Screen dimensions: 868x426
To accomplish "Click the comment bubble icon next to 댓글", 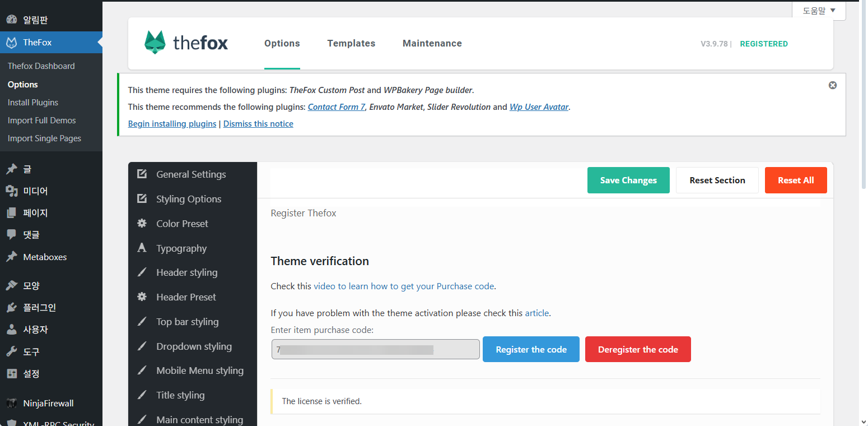I will pos(11,235).
